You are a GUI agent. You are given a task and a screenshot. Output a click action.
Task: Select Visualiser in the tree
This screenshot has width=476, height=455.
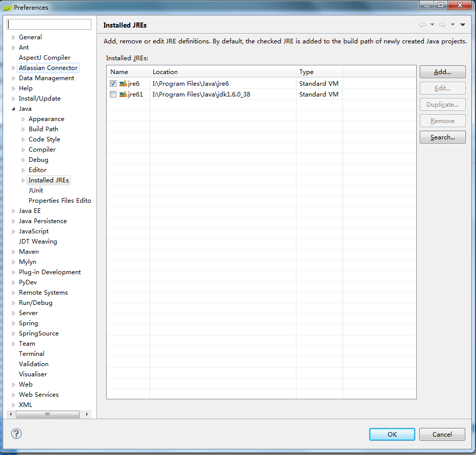pyautogui.click(x=33, y=374)
